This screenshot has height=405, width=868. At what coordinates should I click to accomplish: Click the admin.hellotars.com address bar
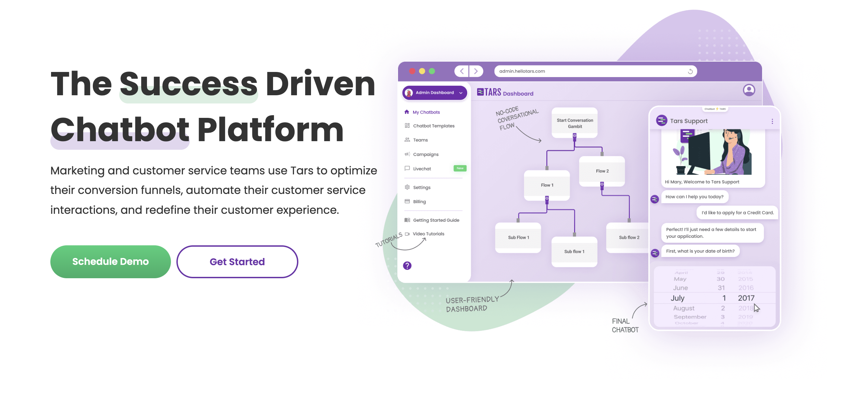tap(595, 71)
